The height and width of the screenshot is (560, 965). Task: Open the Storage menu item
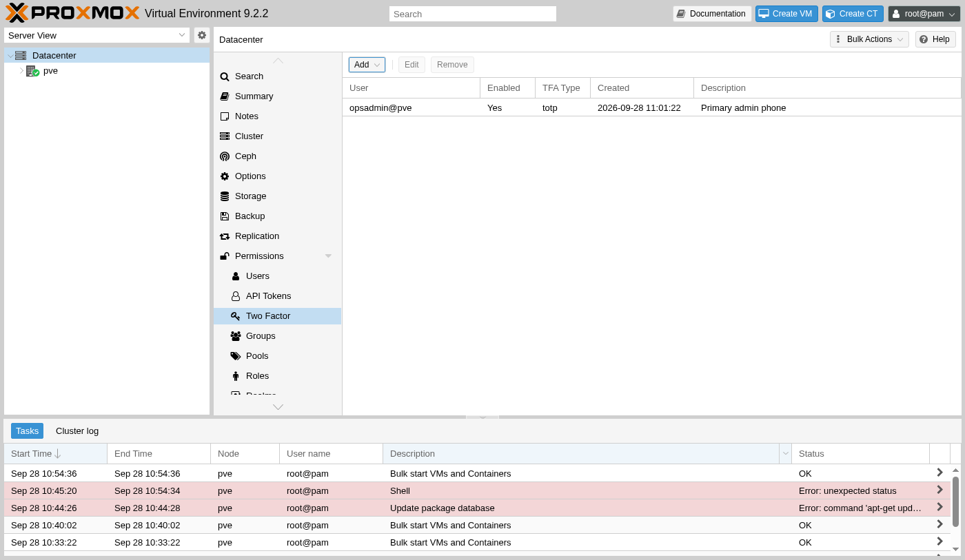pos(278,196)
